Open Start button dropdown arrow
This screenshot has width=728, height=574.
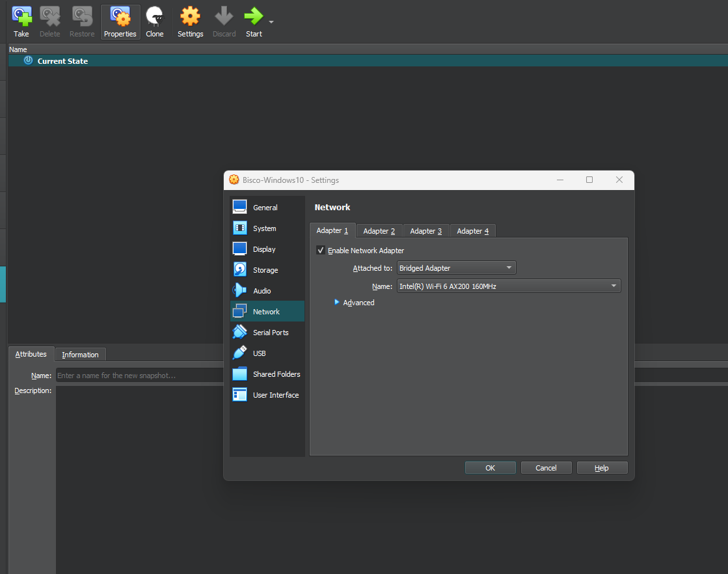(x=271, y=22)
